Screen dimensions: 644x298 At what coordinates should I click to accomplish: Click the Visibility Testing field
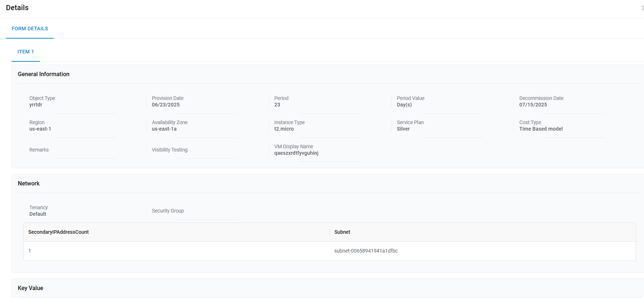170,150
